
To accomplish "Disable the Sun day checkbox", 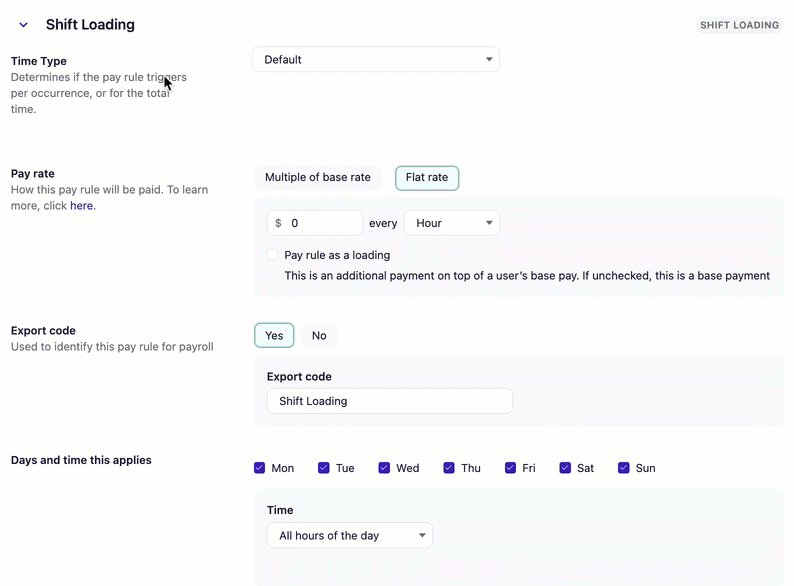I will pyautogui.click(x=624, y=468).
